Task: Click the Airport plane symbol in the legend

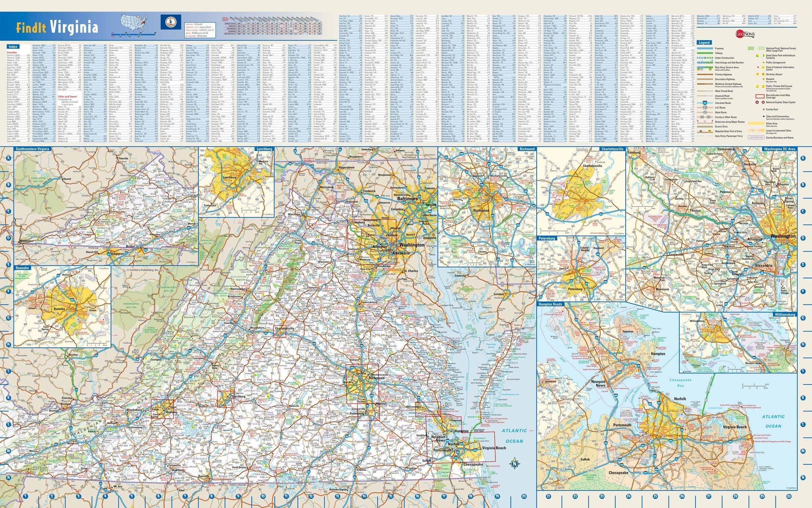Action: tap(763, 74)
